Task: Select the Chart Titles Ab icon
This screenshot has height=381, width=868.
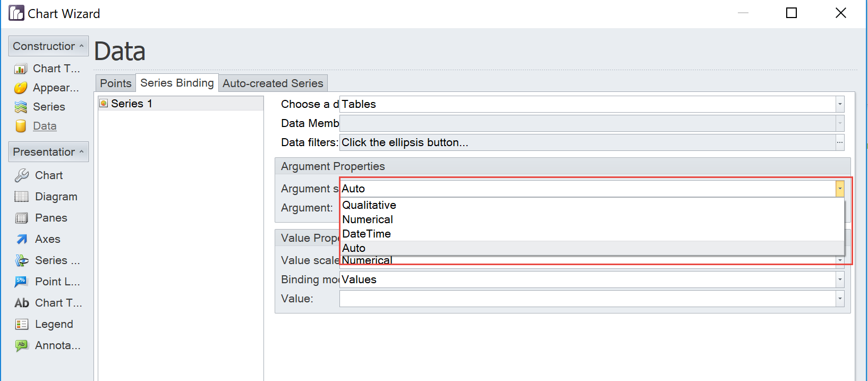Action: pyautogui.click(x=22, y=303)
